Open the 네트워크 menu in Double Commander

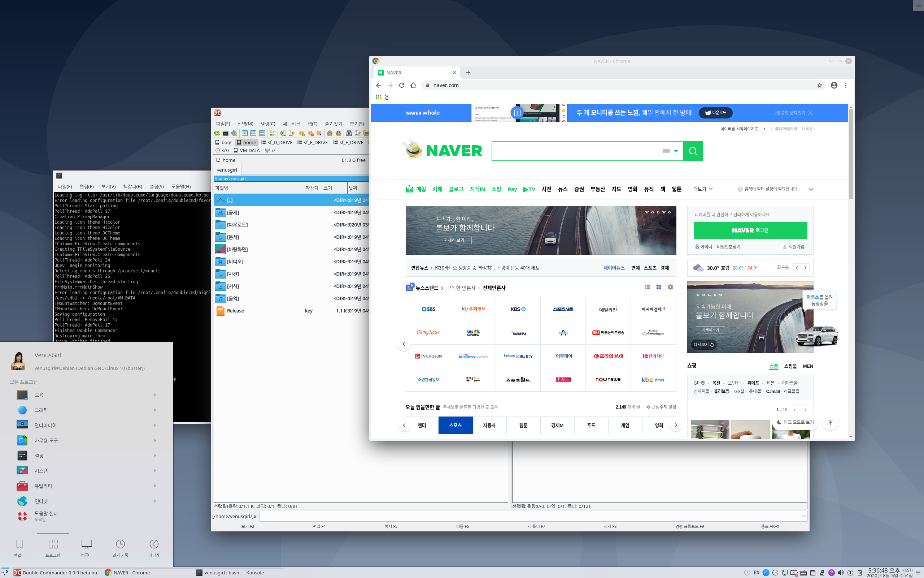click(x=291, y=124)
